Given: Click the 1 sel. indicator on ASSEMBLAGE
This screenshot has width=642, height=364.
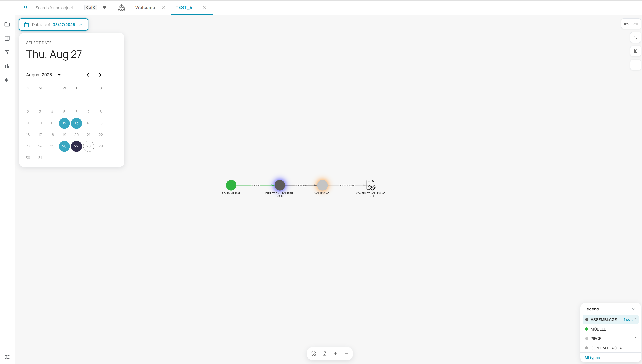Looking at the screenshot, I should point(628,319).
